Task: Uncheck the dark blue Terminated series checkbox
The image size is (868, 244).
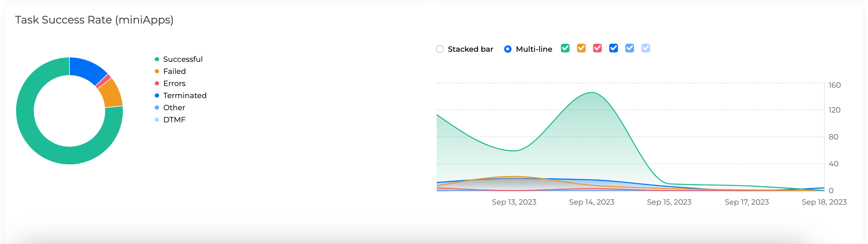Action: (x=614, y=48)
